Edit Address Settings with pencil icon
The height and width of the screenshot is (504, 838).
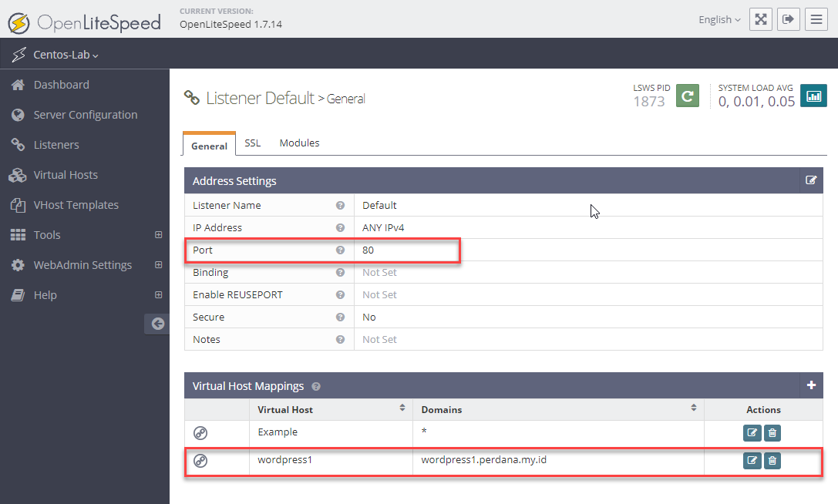click(811, 180)
